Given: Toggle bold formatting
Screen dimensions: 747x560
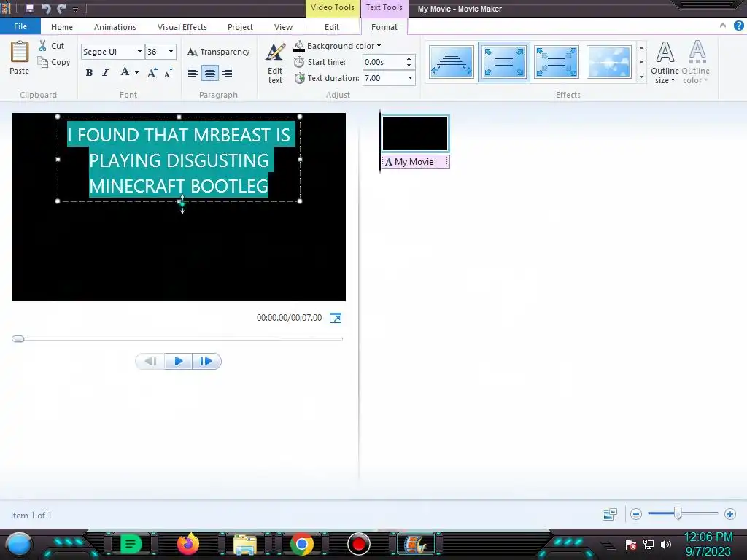Looking at the screenshot, I should coord(89,73).
